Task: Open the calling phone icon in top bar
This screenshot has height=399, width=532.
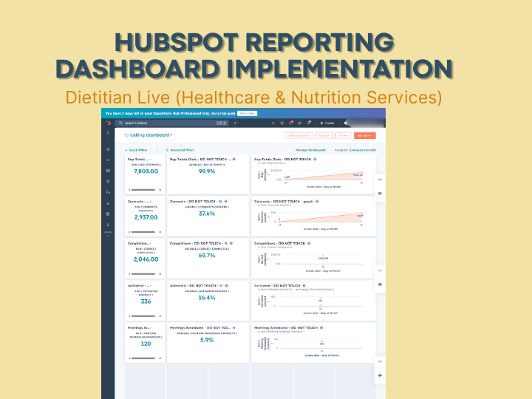Action: pyautogui.click(x=273, y=123)
